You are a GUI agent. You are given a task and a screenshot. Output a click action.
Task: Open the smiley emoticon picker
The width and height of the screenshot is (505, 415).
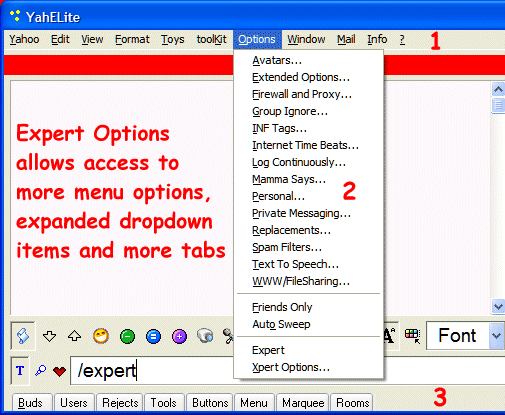101,336
